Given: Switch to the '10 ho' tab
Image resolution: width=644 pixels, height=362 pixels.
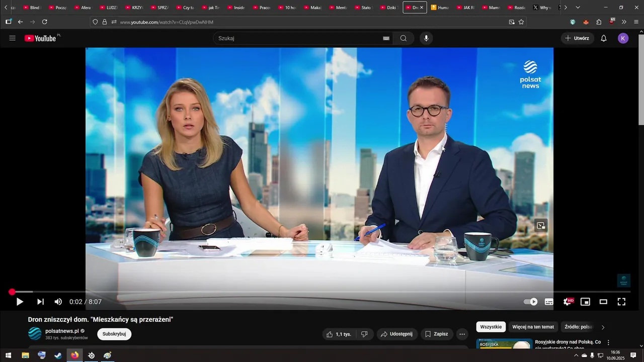Looking at the screenshot, I should point(287,8).
